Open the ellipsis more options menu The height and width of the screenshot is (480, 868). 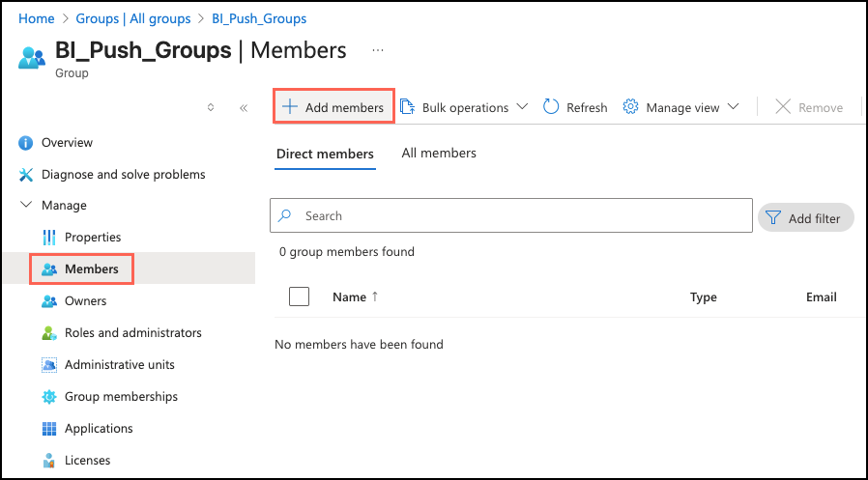point(378,50)
